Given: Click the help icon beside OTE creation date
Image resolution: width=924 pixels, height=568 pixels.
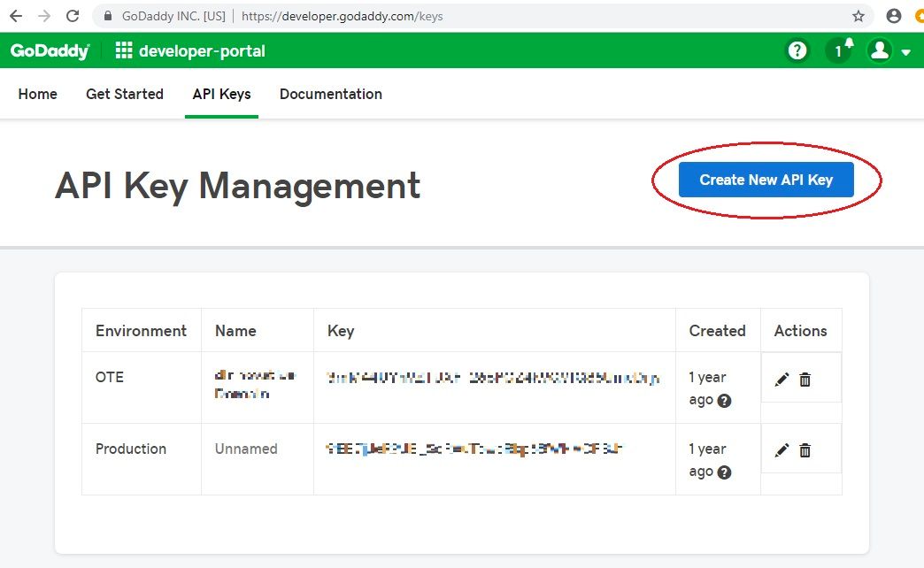Looking at the screenshot, I should 725,401.
